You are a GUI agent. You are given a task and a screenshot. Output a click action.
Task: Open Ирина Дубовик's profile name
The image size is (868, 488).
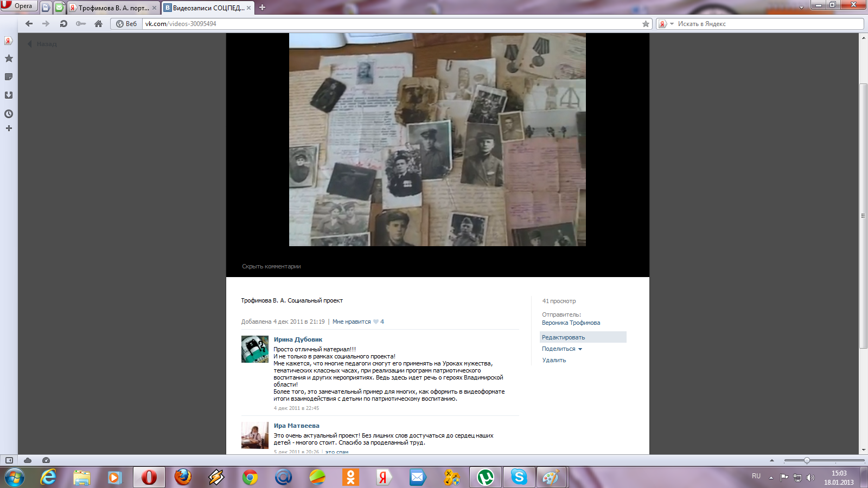tap(298, 339)
